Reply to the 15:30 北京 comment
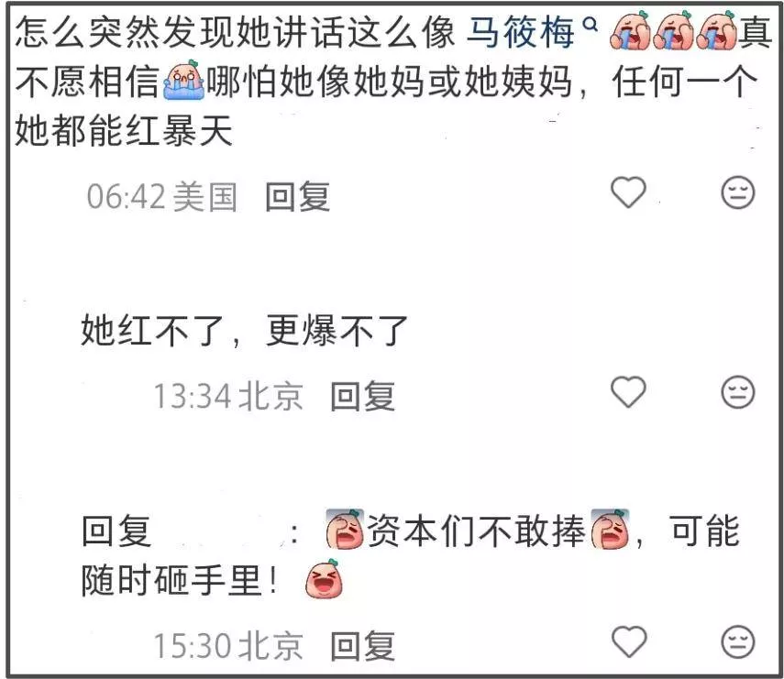The height and width of the screenshot is (679, 784). click(362, 645)
